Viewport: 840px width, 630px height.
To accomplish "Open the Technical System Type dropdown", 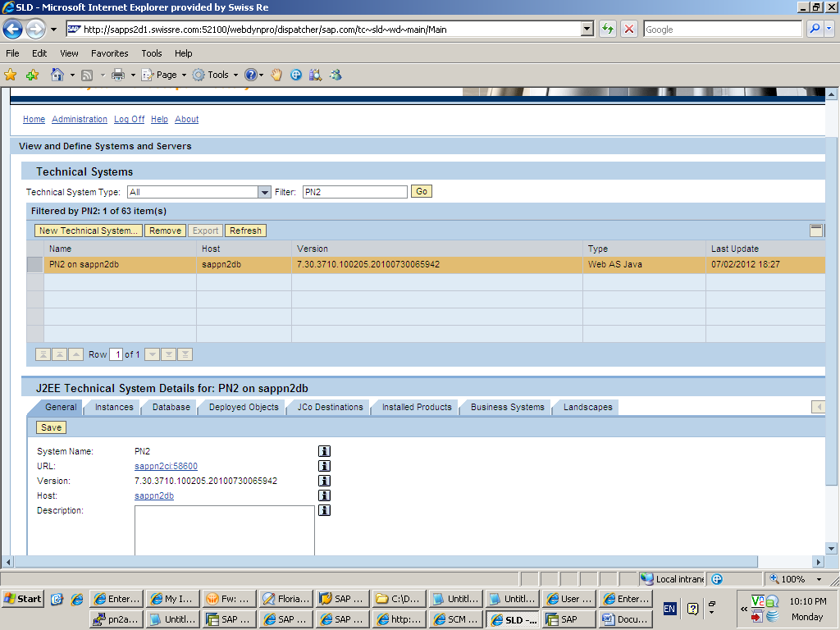I will [x=264, y=192].
